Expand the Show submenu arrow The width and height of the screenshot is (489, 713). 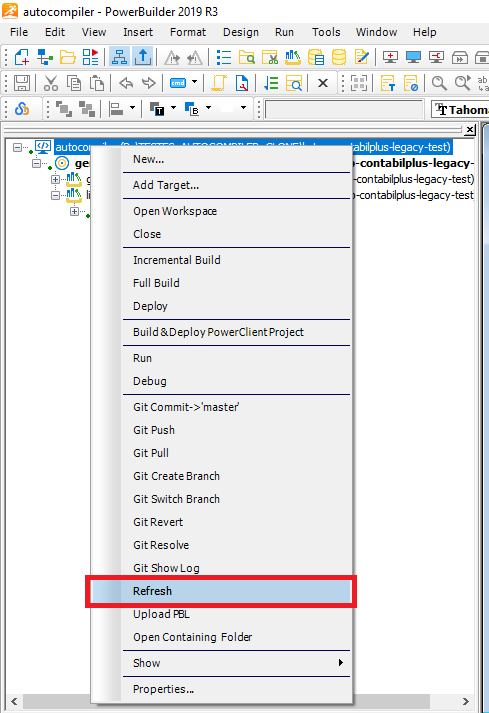pyautogui.click(x=340, y=663)
